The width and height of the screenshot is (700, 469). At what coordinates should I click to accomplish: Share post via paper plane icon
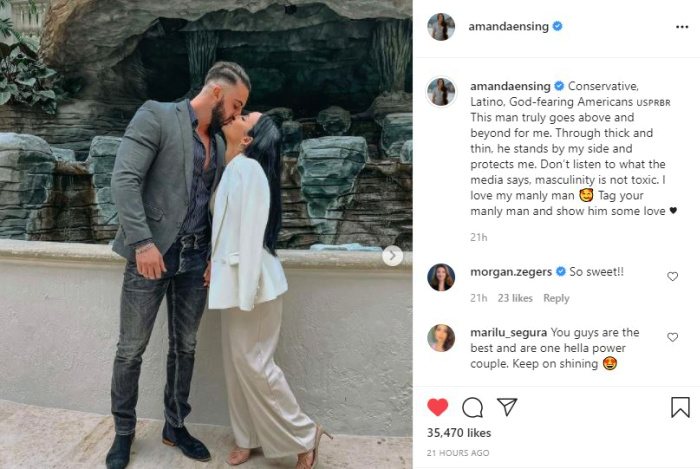(507, 407)
